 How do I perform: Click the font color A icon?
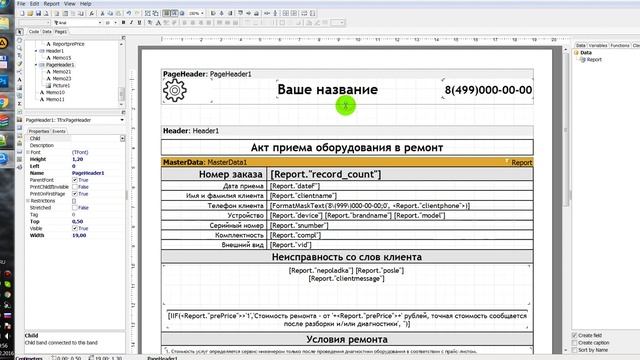[x=158, y=22]
